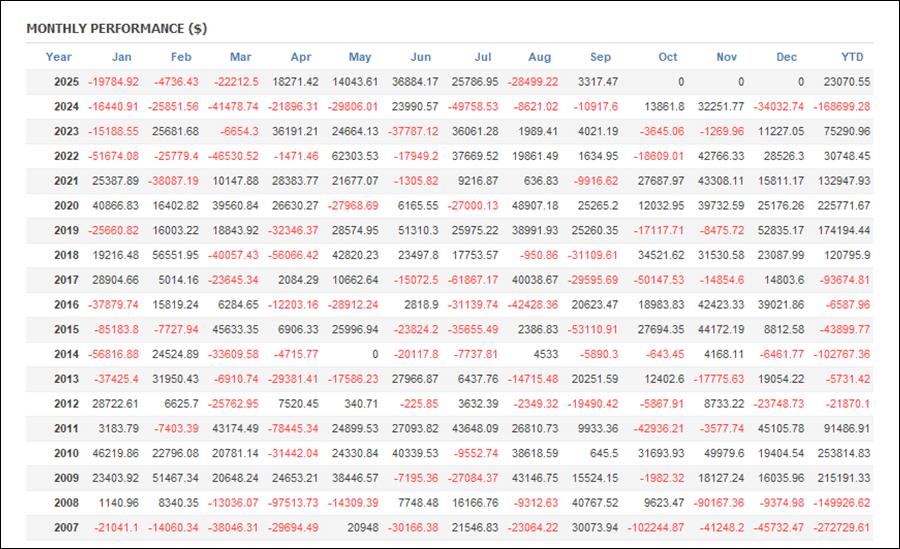Click the Year column header
Image resolution: width=900 pixels, height=549 pixels.
[x=59, y=57]
